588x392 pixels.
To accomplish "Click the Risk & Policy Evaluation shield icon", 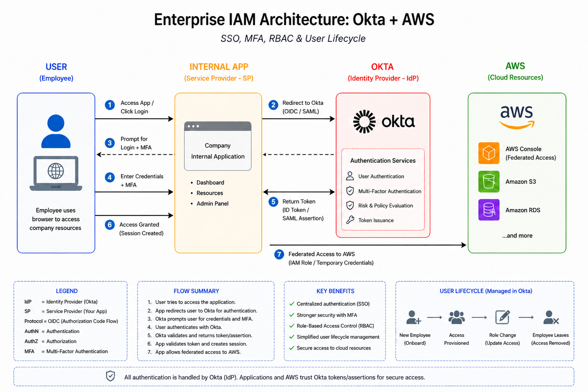I will click(x=350, y=205).
